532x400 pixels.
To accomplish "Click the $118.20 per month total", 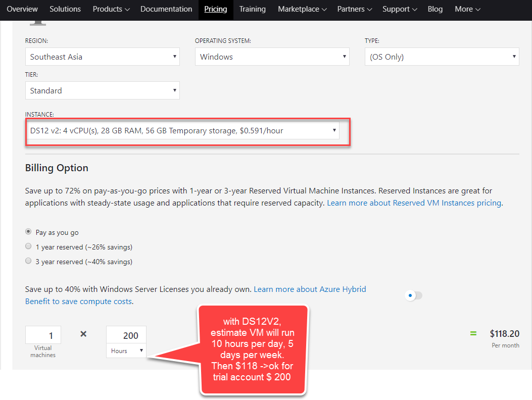I will (x=504, y=334).
